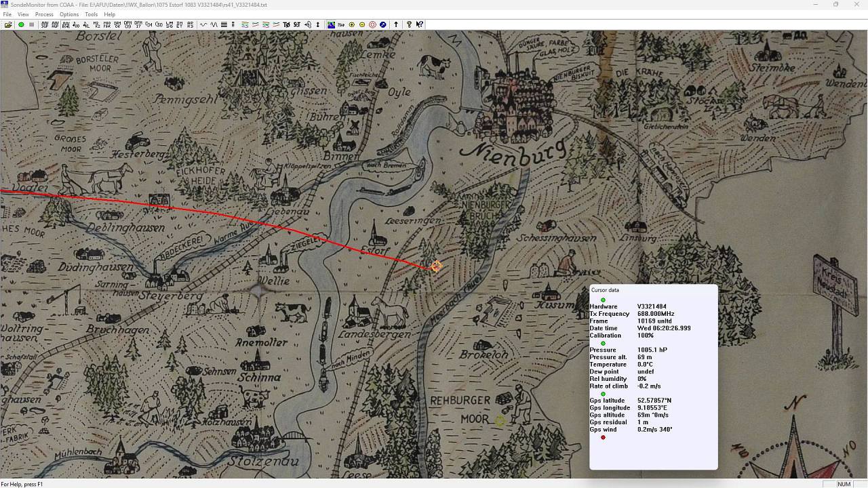Click the ST toolbar icon
The image size is (868, 488).
296,24
